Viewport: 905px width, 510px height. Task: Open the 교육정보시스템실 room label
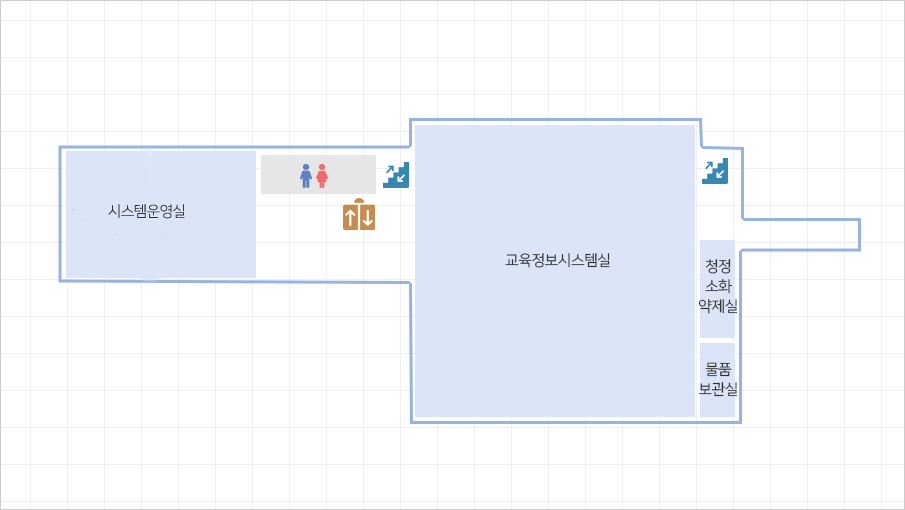click(x=558, y=261)
